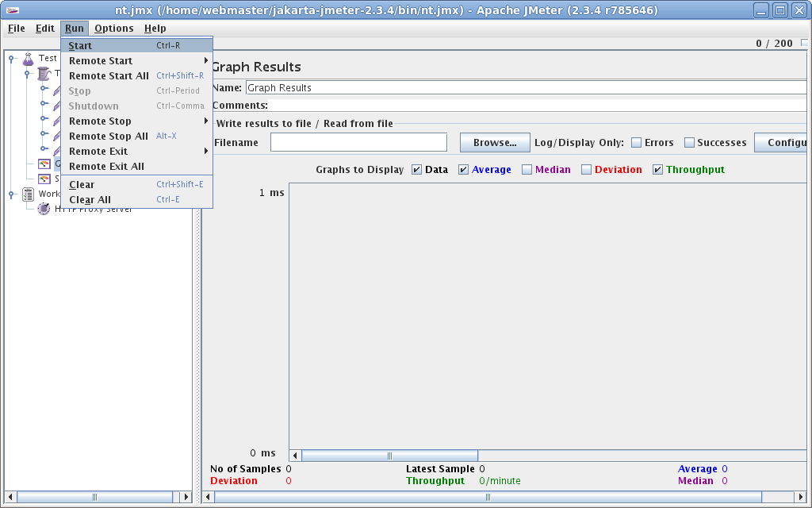Click the 'Graph Results' panel heading
The height and width of the screenshot is (508, 812).
point(256,67)
